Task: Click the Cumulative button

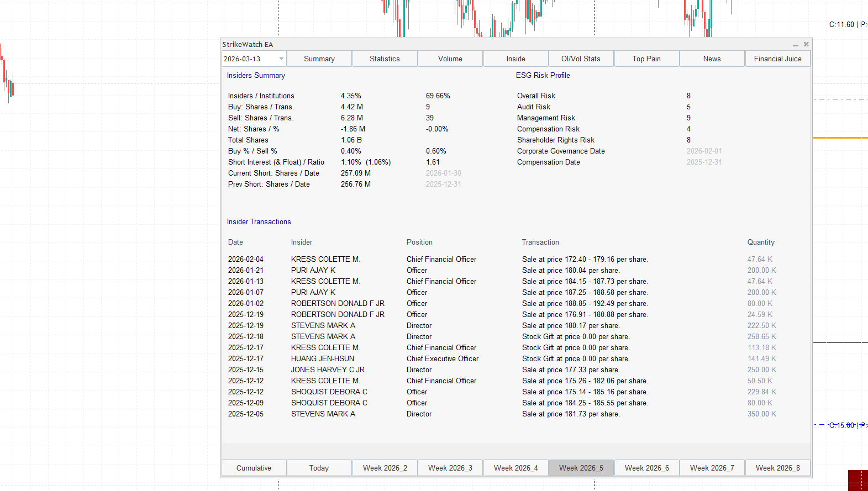Action: tap(254, 468)
